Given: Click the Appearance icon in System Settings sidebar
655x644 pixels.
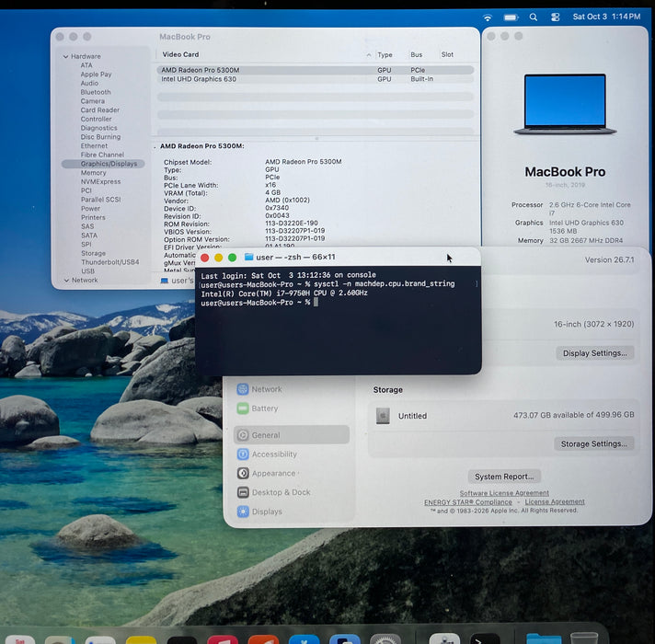Looking at the screenshot, I should [242, 473].
